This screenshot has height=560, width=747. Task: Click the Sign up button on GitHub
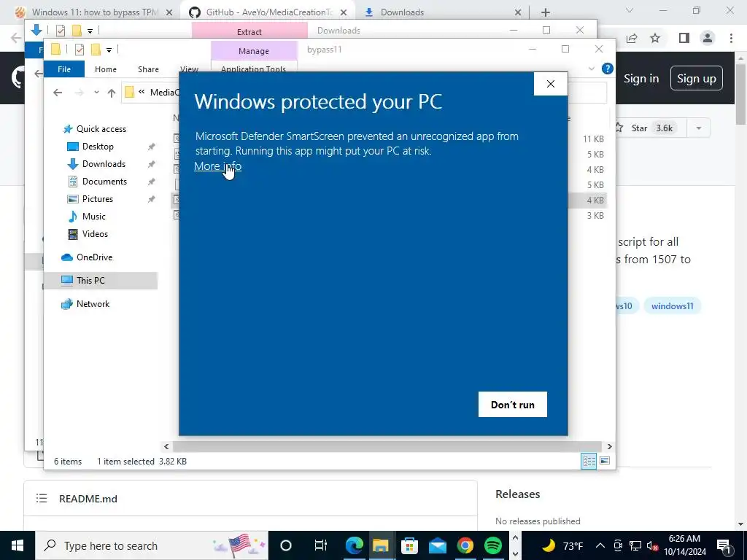pyautogui.click(x=696, y=79)
